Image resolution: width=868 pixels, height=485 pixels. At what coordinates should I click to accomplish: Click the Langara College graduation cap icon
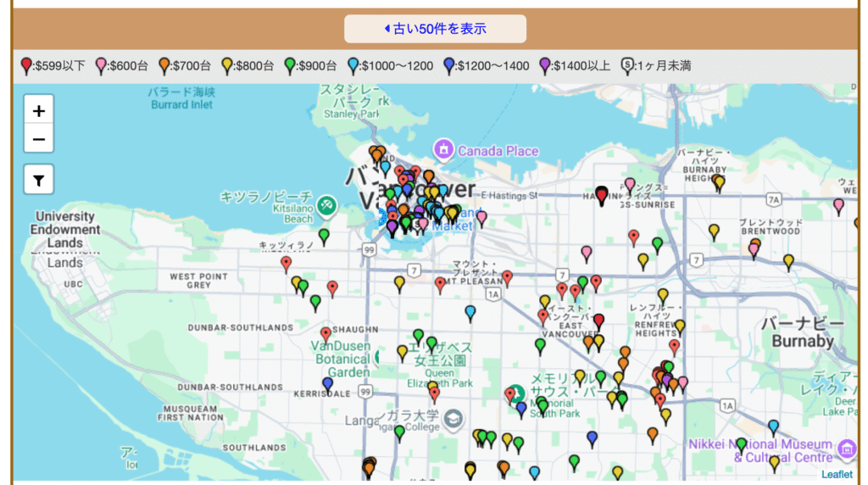pyautogui.click(x=454, y=418)
